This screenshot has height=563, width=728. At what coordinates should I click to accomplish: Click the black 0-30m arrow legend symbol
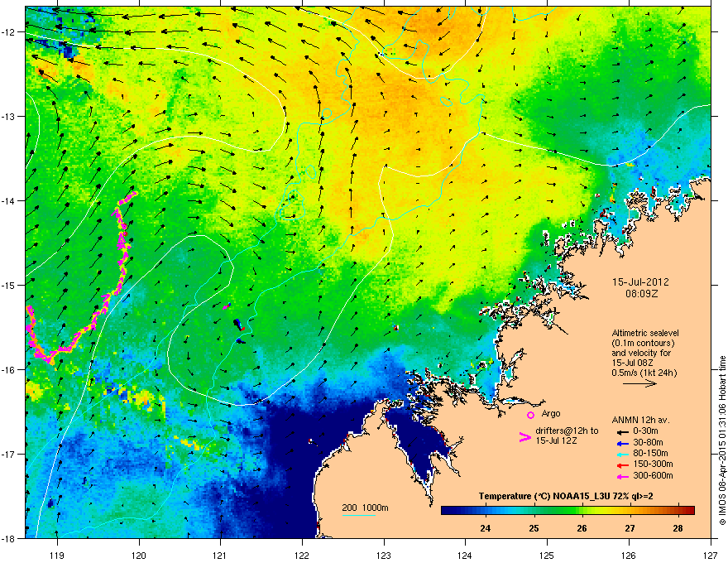pyautogui.click(x=622, y=431)
